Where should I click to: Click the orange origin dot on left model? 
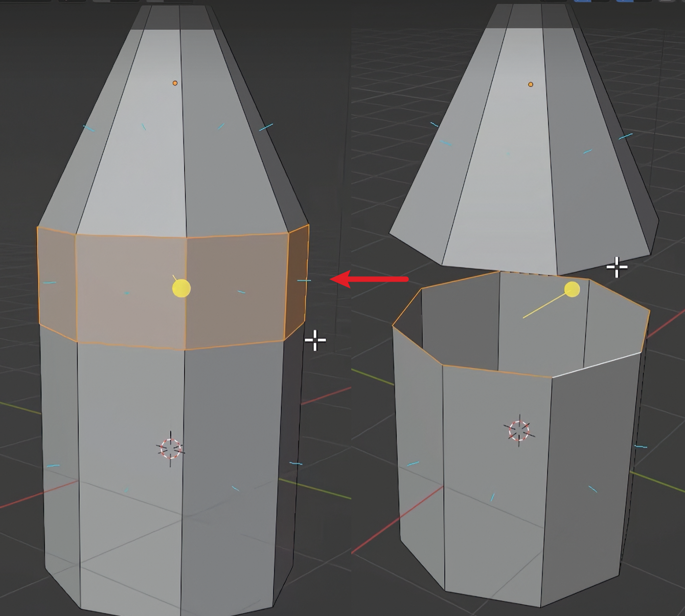pyautogui.click(x=175, y=83)
